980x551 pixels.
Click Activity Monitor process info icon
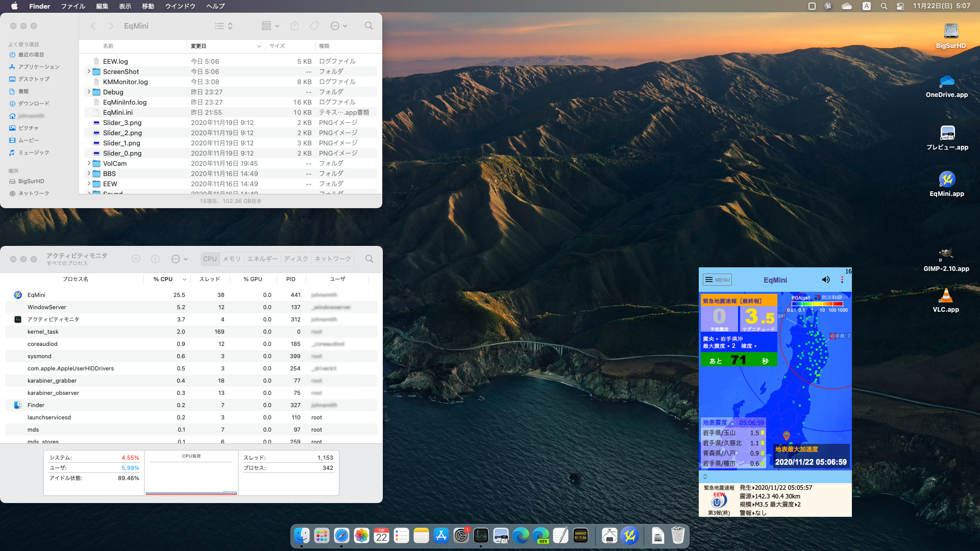155,259
